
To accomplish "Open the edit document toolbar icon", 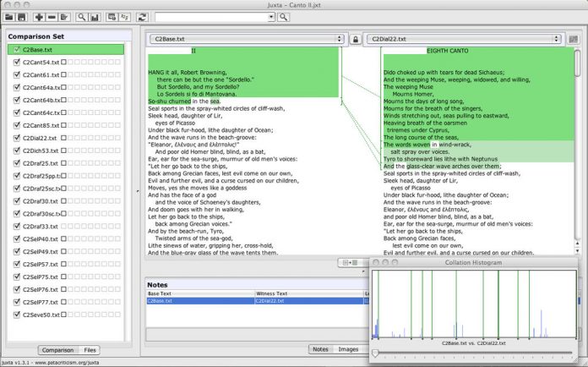I will pyautogui.click(x=64, y=17).
